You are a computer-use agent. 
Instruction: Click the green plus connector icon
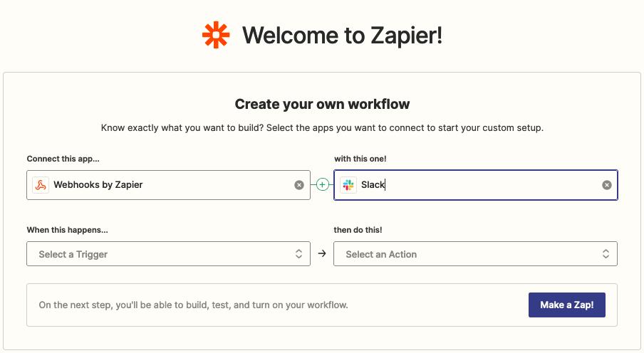point(323,185)
